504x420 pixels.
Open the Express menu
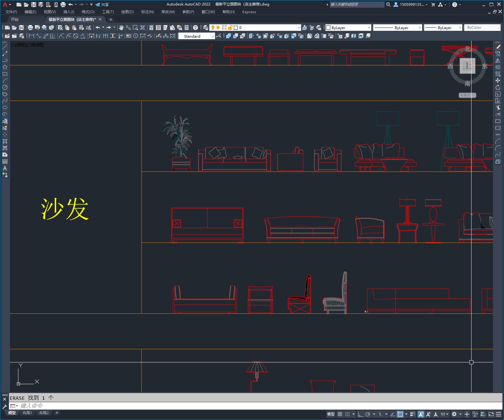click(249, 12)
